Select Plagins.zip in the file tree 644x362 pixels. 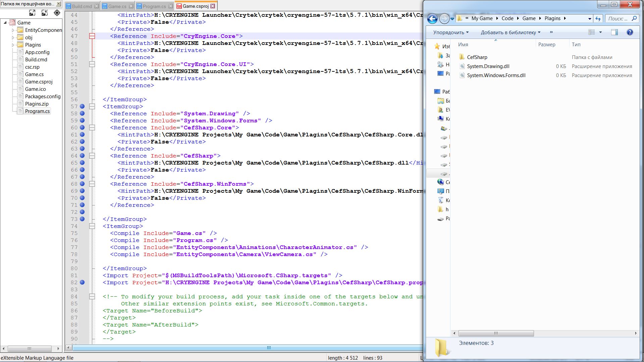point(37,104)
